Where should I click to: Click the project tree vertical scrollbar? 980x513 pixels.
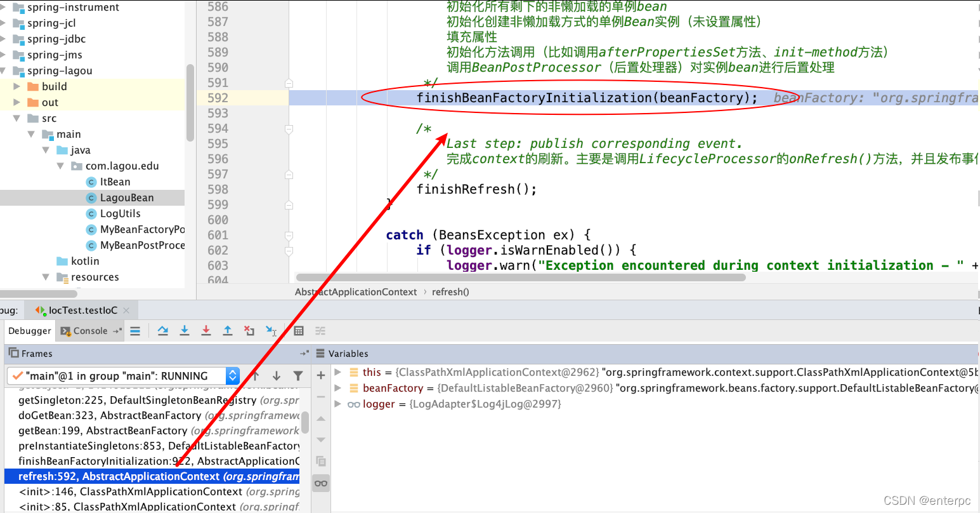coord(190,102)
